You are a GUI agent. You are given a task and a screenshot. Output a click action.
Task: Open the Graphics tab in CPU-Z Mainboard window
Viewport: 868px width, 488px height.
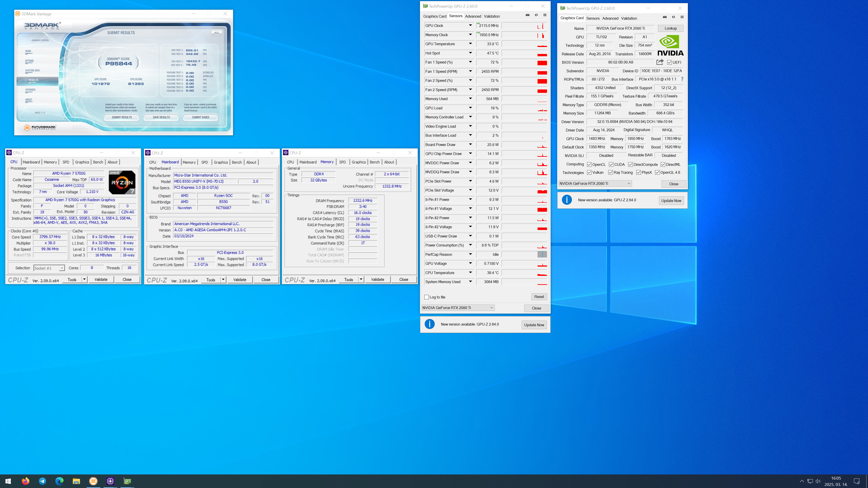[x=221, y=162]
